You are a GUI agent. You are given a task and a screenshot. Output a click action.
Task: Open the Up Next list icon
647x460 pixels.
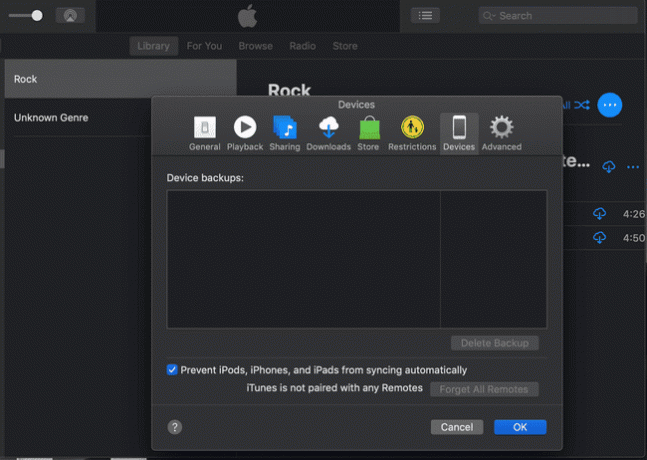425,16
